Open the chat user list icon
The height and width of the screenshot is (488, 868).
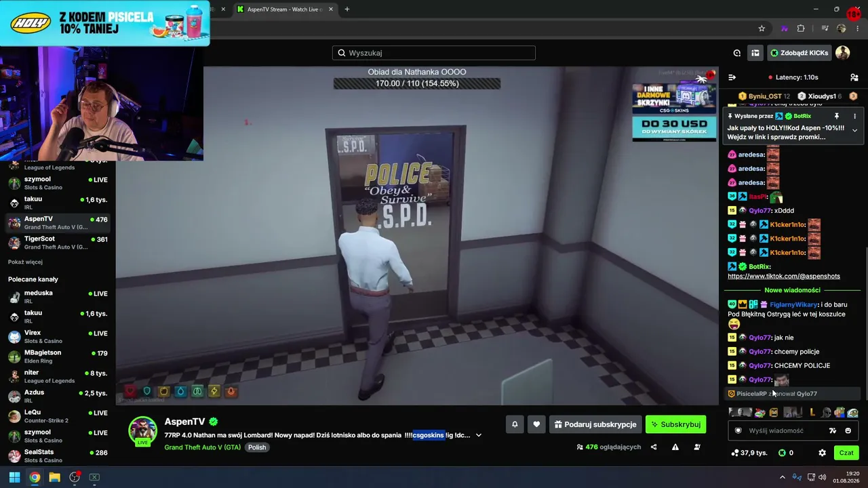[854, 77]
